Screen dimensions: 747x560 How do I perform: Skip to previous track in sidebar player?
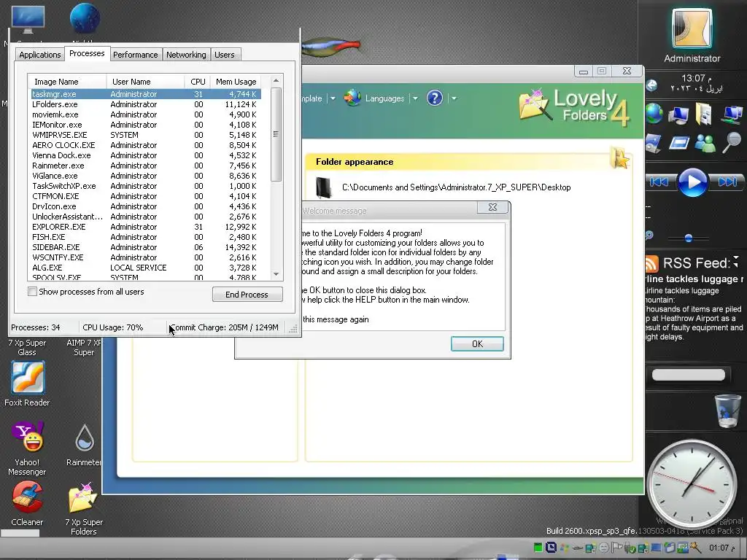[x=659, y=182]
